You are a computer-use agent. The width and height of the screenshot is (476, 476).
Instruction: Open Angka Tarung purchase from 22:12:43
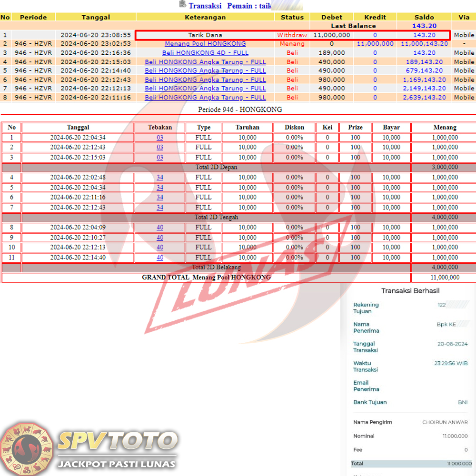[205, 79]
